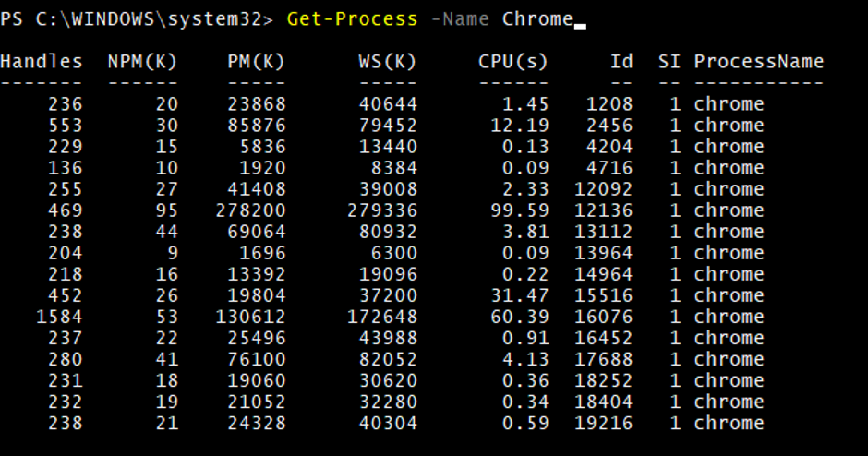Click process Id 4716
The width and height of the screenshot is (868, 456).
pyautogui.click(x=609, y=168)
